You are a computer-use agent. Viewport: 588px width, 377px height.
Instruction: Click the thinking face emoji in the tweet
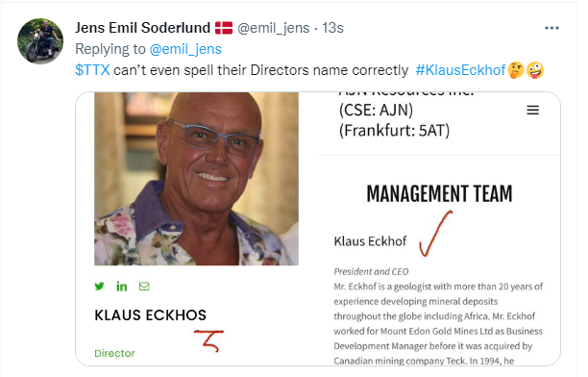click(516, 70)
